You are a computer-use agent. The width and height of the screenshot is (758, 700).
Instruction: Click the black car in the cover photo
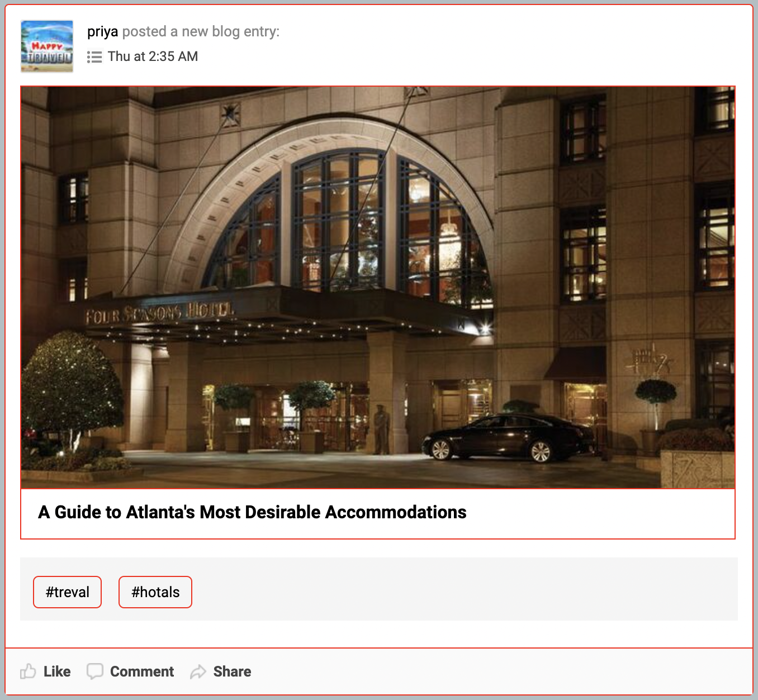[x=508, y=438]
